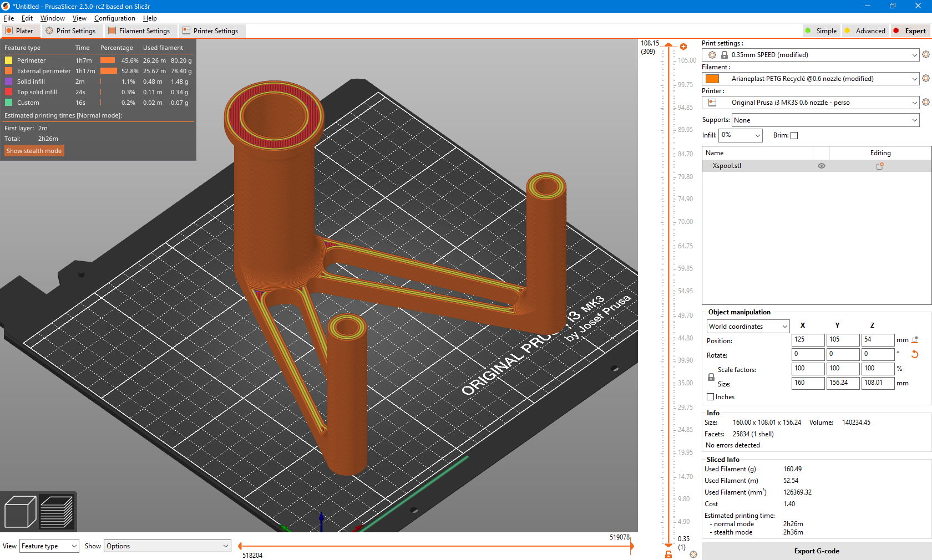Viewport: 932px width, 560px height.
Task: Click the orange filament color swatch
Action: click(x=712, y=79)
